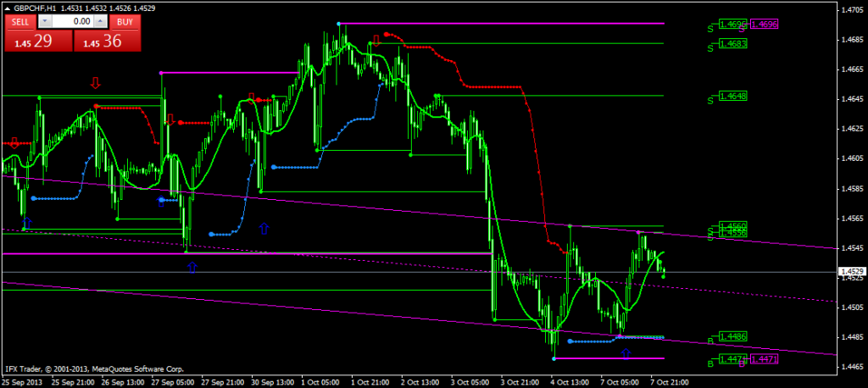The width and height of the screenshot is (868, 388).
Task: Click the BUY button in trading panel
Action: click(125, 20)
